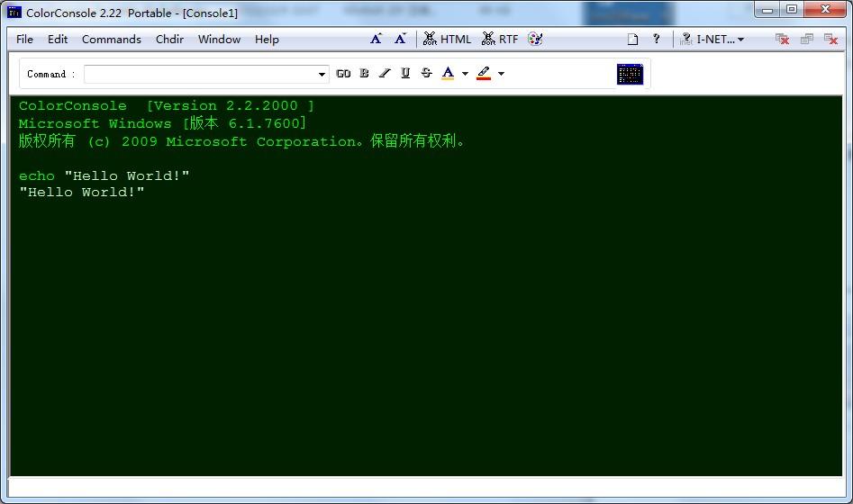Open the color palette settings icon

pyautogui.click(x=535, y=39)
